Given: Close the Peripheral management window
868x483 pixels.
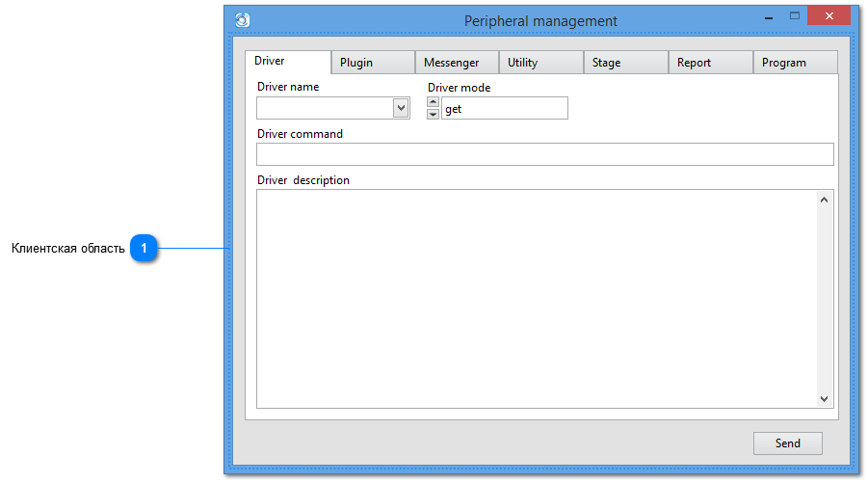Looking at the screenshot, I should point(829,16).
